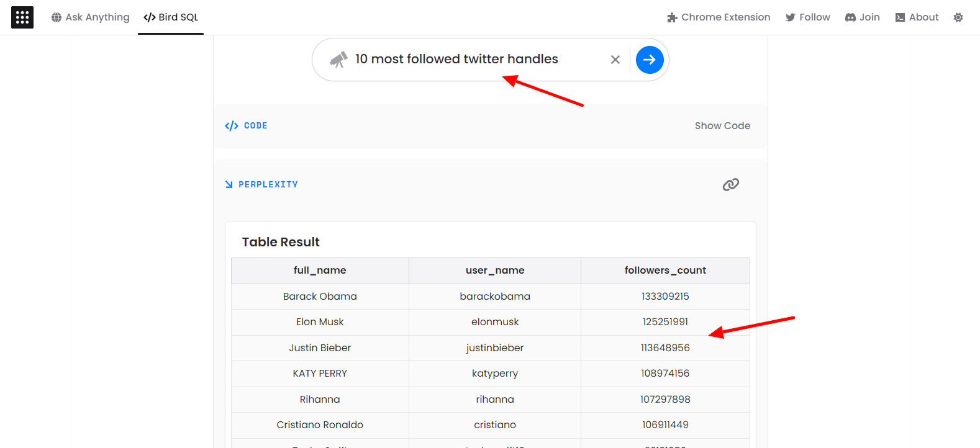Click the Follow Twitter link
The height and width of the screenshot is (448, 980).
tap(807, 17)
